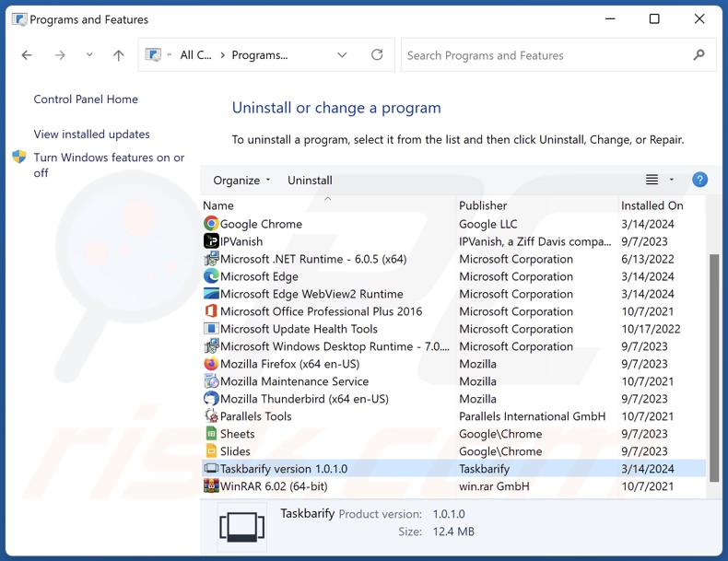Click the Parallels Tools icon
The image size is (728, 561).
(211, 415)
